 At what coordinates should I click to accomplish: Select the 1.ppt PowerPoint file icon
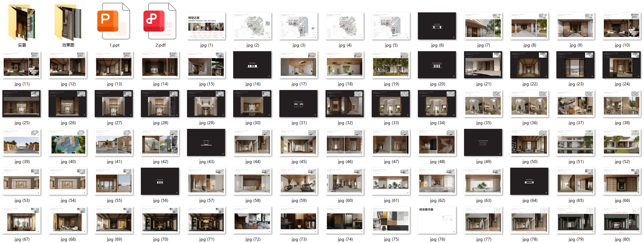coord(114,22)
